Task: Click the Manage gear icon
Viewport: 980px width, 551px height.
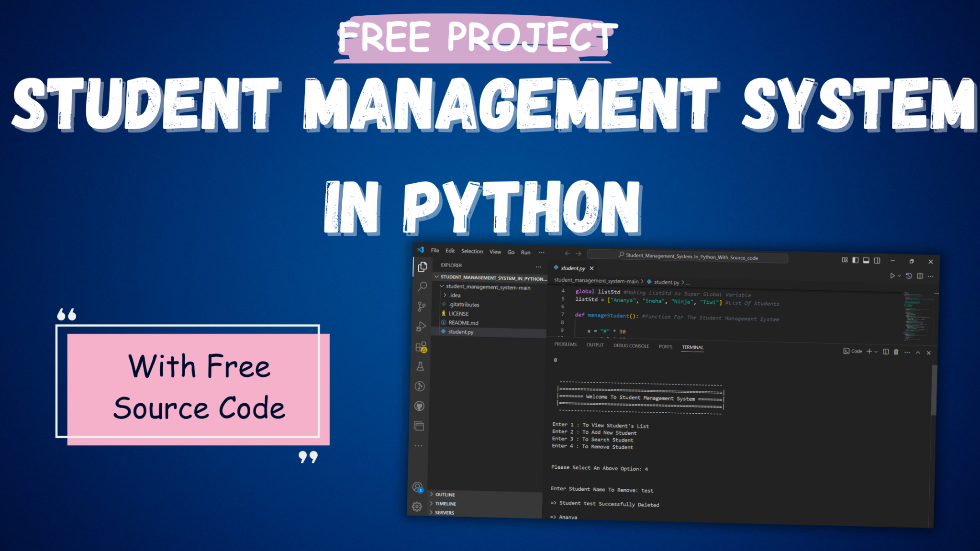Action: pyautogui.click(x=417, y=507)
